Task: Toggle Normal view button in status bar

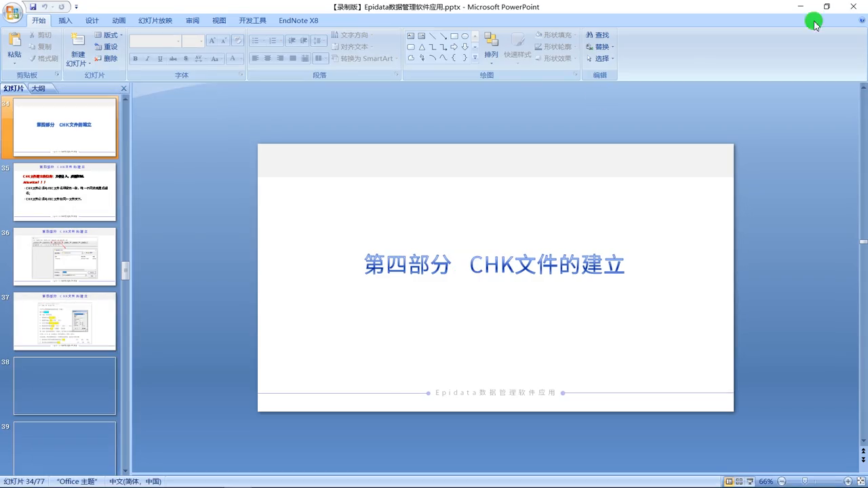Action: (x=729, y=481)
